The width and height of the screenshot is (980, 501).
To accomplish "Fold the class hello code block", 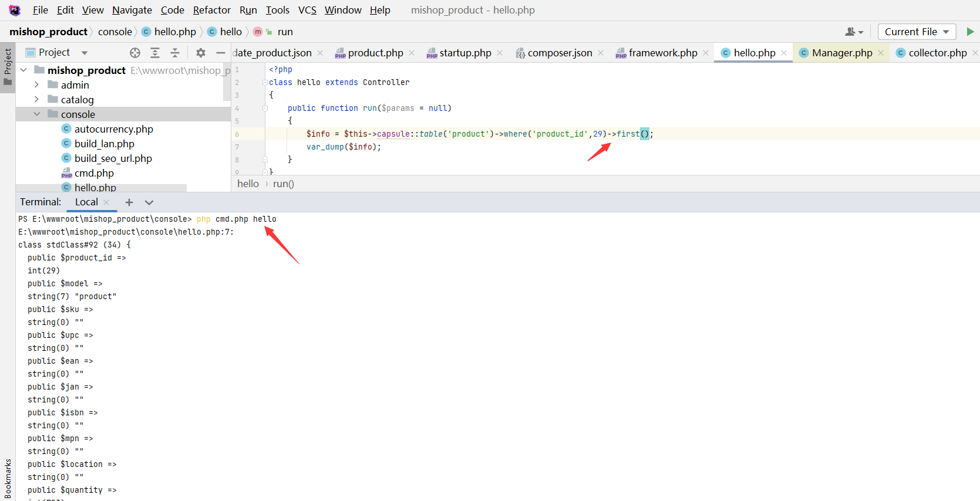I will pyautogui.click(x=265, y=82).
